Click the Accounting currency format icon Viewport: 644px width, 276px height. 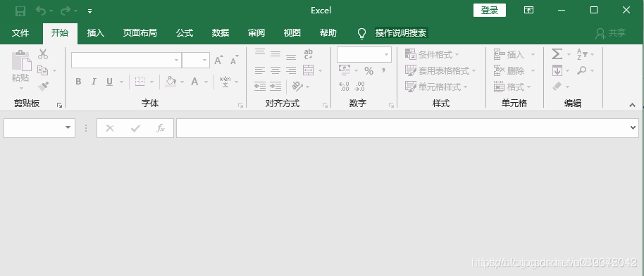pyautogui.click(x=344, y=70)
